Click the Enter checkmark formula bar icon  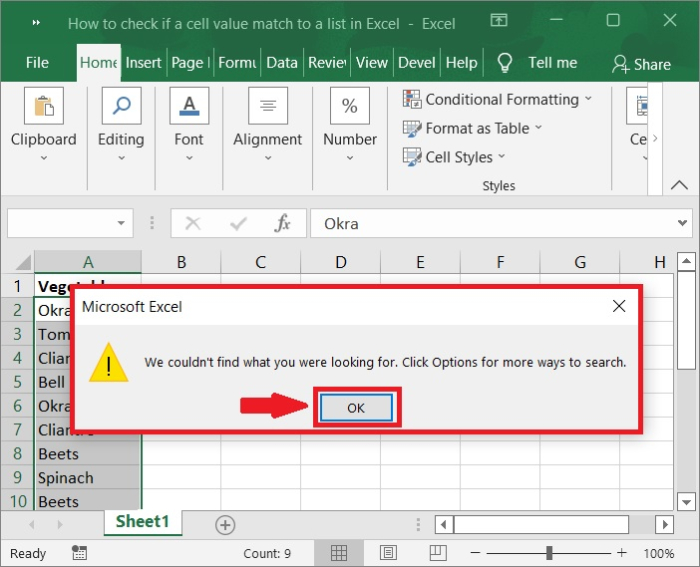point(238,223)
